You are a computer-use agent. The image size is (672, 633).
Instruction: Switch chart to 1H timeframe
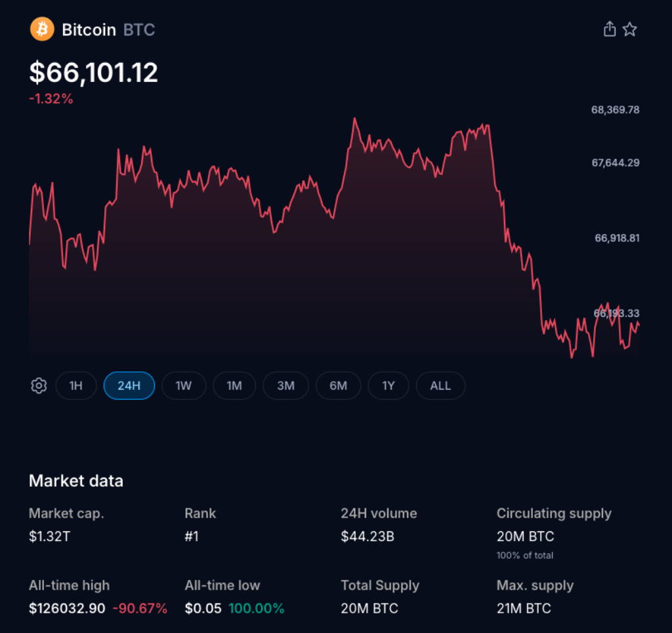(76, 386)
